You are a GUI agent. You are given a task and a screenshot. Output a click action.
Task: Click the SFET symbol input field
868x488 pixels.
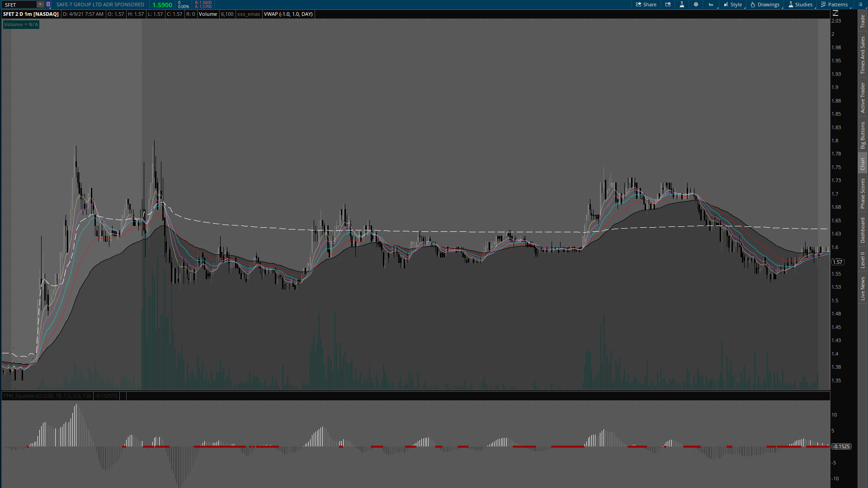19,5
